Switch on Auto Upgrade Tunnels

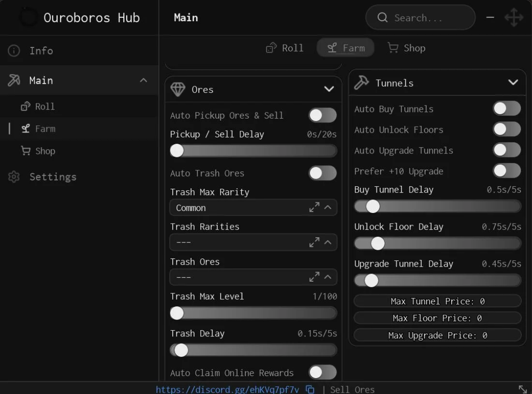[x=506, y=150]
